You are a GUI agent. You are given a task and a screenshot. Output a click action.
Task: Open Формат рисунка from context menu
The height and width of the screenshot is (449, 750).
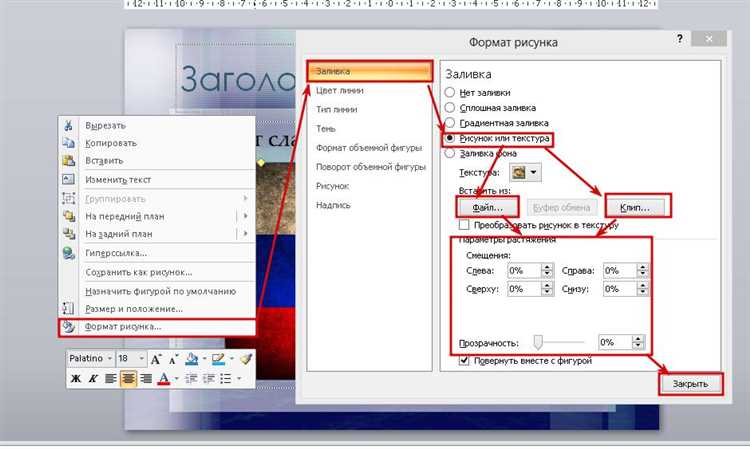coord(157,327)
